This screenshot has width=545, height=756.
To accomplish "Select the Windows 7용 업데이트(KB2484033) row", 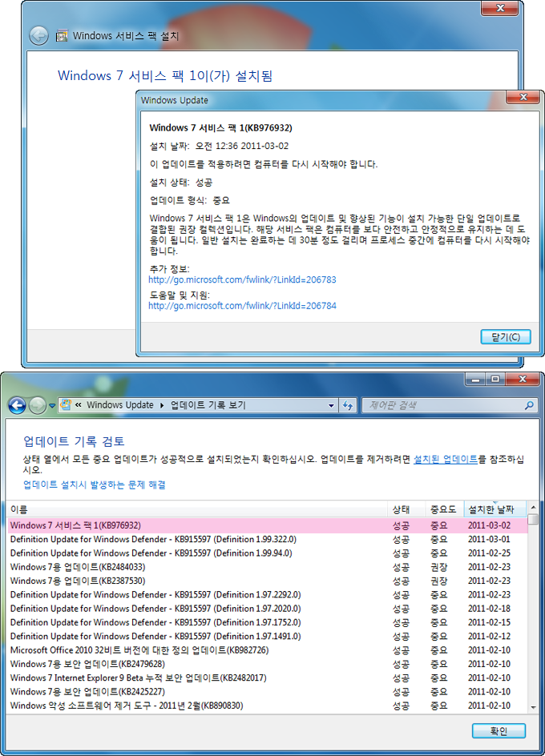I will 268,567.
